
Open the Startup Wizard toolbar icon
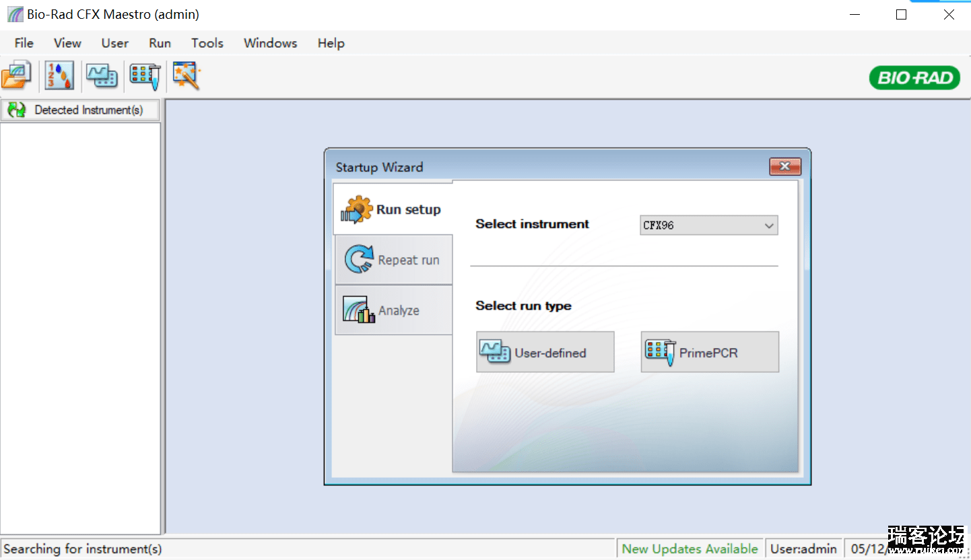(x=187, y=75)
